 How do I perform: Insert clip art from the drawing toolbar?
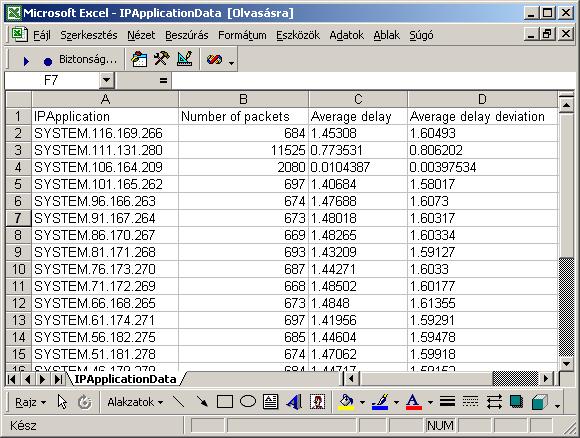pos(317,402)
